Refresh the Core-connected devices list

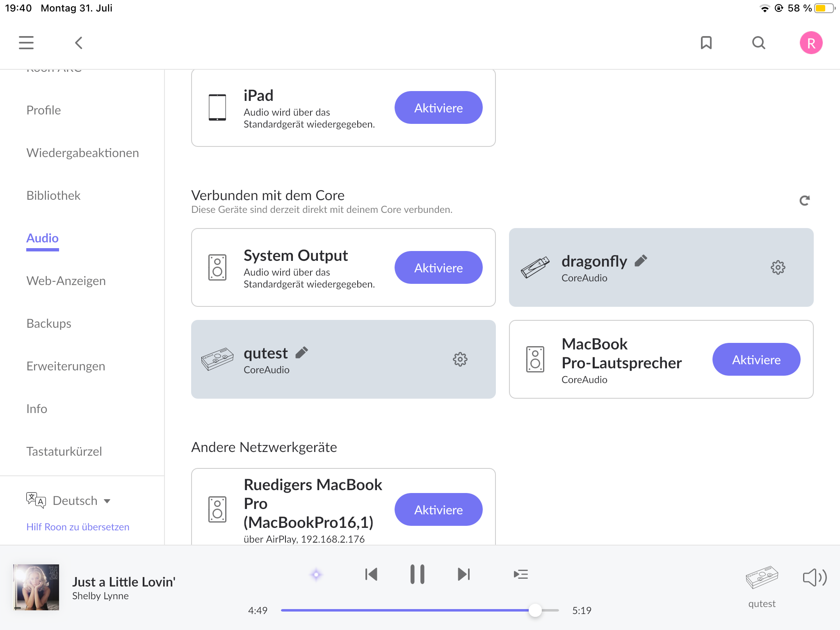click(x=804, y=201)
